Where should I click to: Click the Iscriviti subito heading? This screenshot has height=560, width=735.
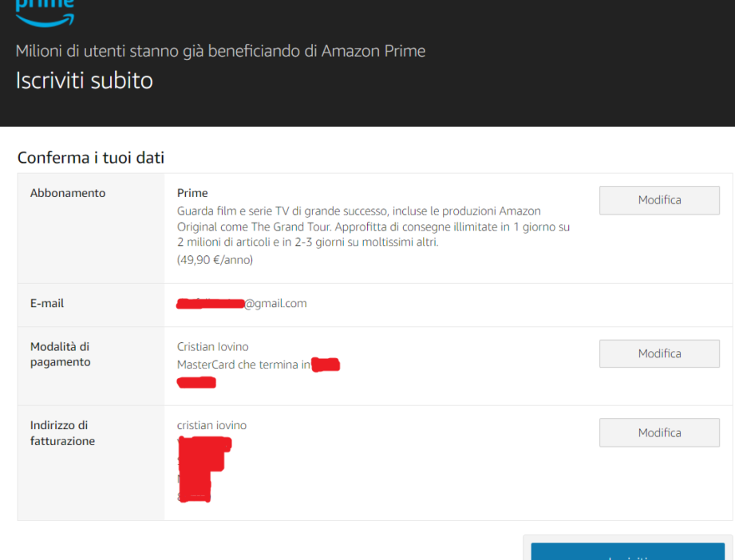(85, 81)
